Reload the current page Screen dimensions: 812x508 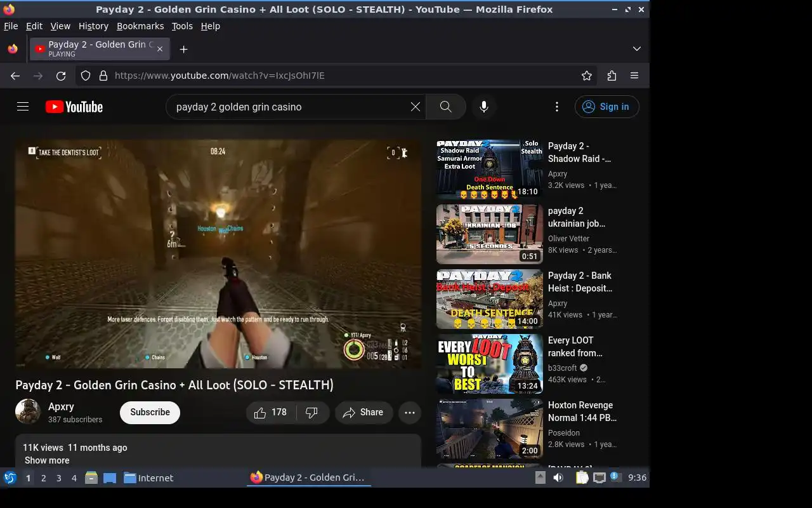[61, 76]
